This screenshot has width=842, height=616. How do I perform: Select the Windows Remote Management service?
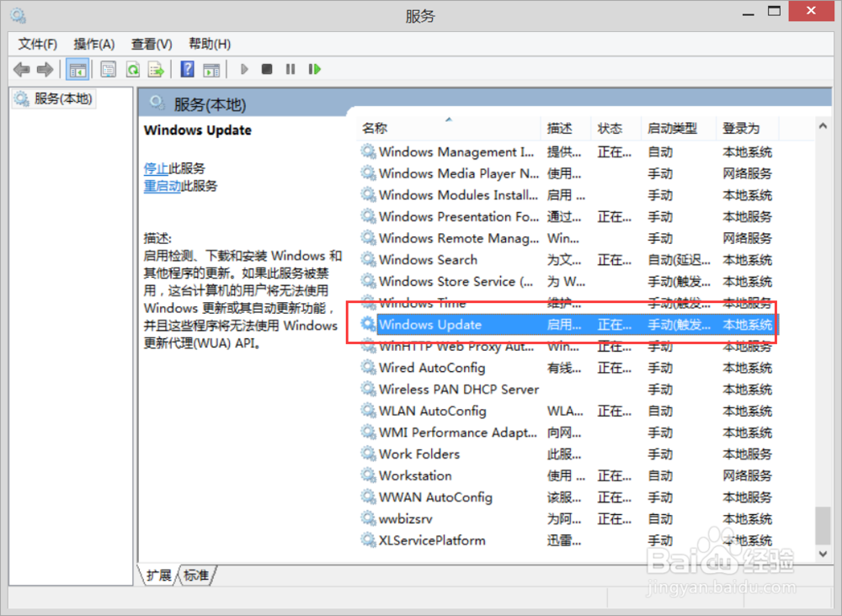pyautogui.click(x=568, y=238)
